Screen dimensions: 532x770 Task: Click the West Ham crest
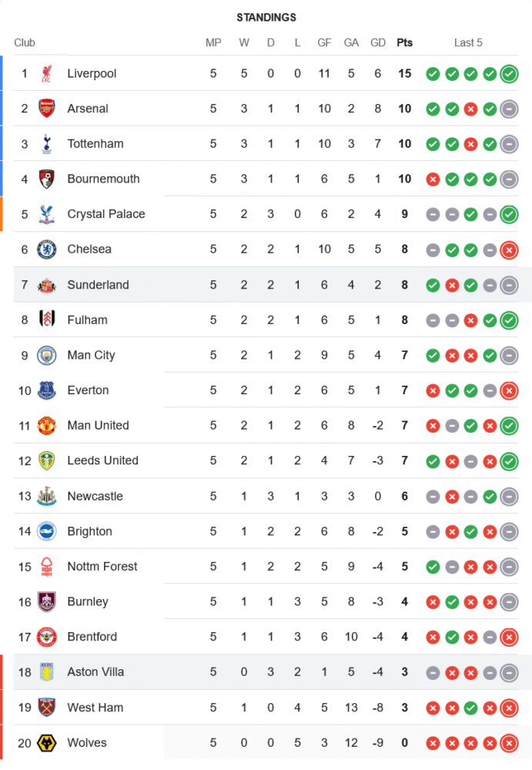[x=47, y=708]
